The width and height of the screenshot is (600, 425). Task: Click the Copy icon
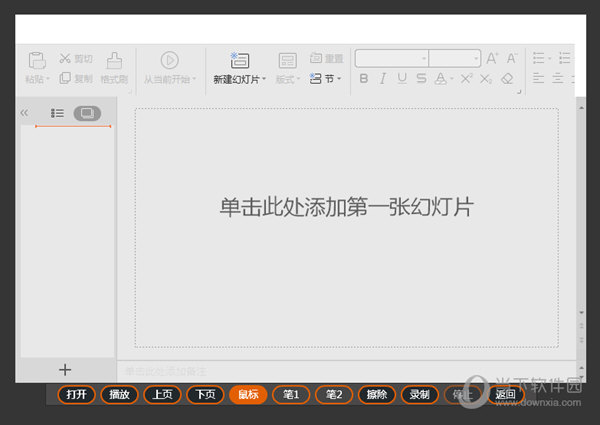(x=65, y=78)
